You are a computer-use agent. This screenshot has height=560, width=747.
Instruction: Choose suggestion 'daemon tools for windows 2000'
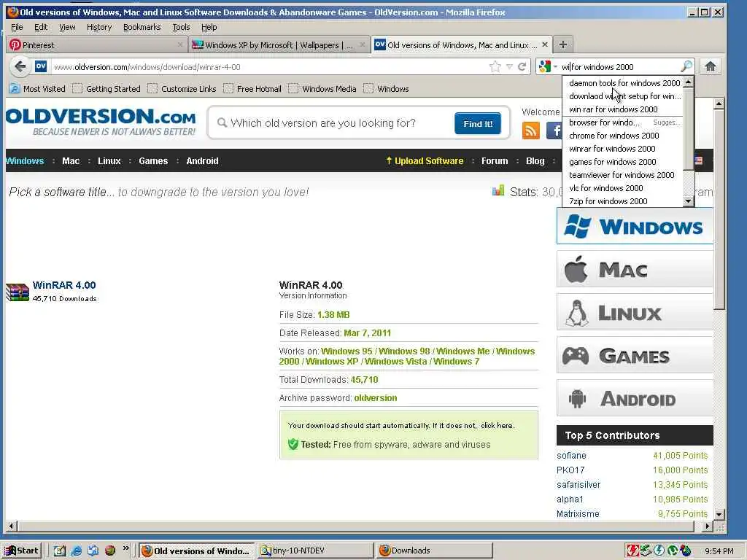pyautogui.click(x=623, y=83)
